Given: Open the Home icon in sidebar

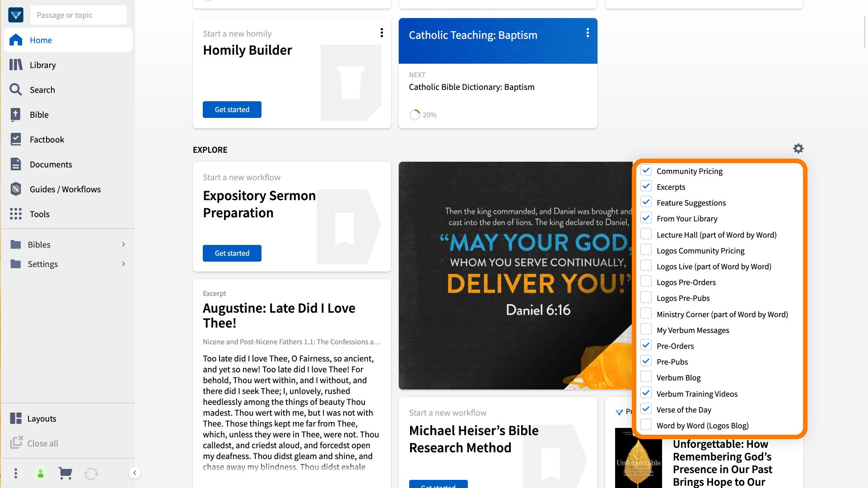Looking at the screenshot, I should click(x=16, y=40).
